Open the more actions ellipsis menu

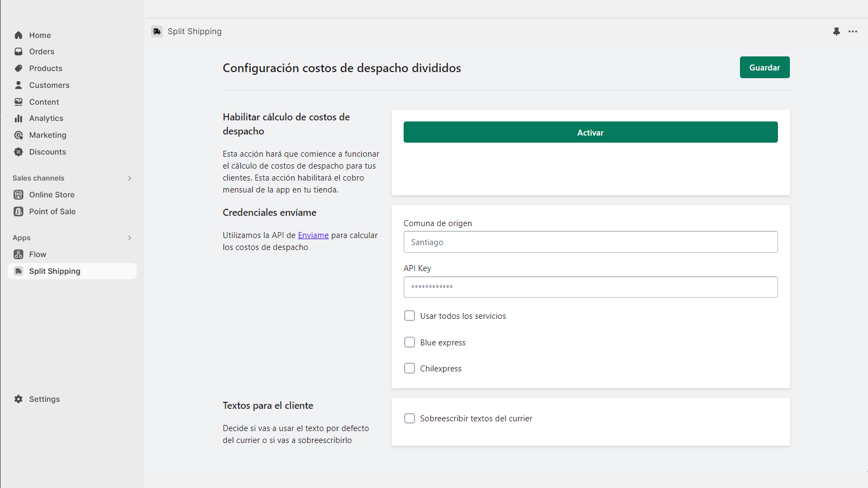coord(853,31)
